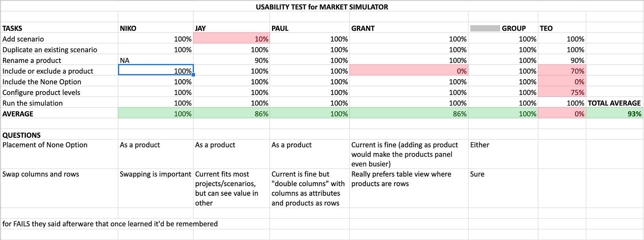
Task: Click the "Swapping is important" cell
Action: [156, 174]
